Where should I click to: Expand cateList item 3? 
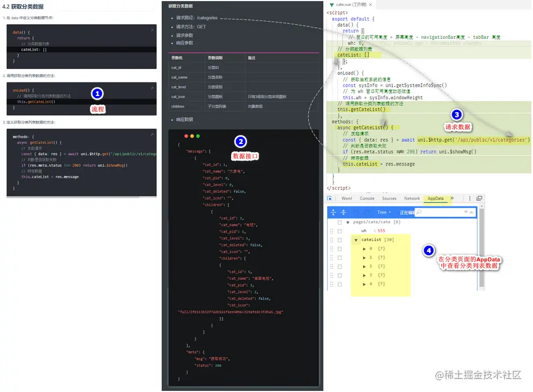pos(364,276)
